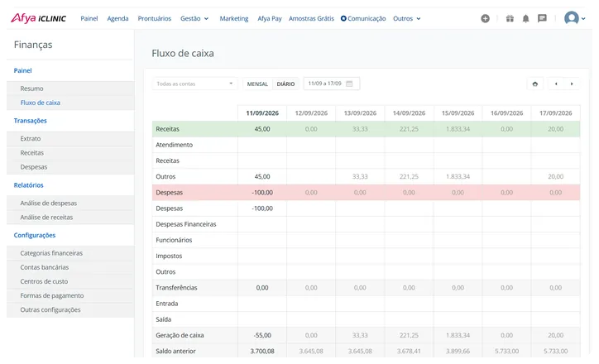Open the notifications bell icon
599x364 pixels.
[525, 18]
